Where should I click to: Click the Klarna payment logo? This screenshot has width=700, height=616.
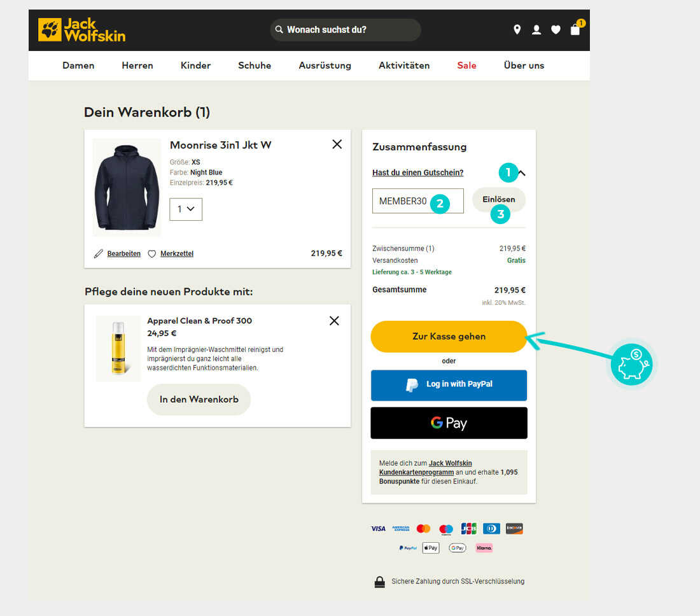(484, 548)
